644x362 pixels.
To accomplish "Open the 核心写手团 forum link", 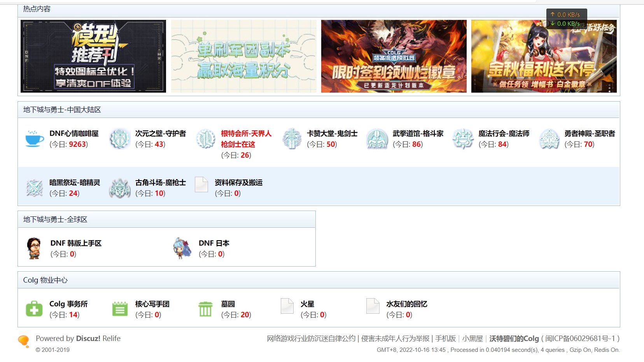I will click(152, 304).
